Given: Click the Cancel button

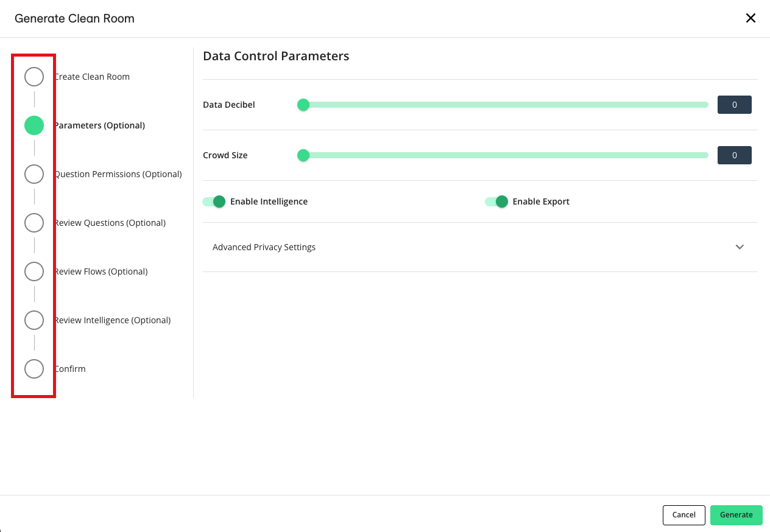Looking at the screenshot, I should [x=683, y=515].
